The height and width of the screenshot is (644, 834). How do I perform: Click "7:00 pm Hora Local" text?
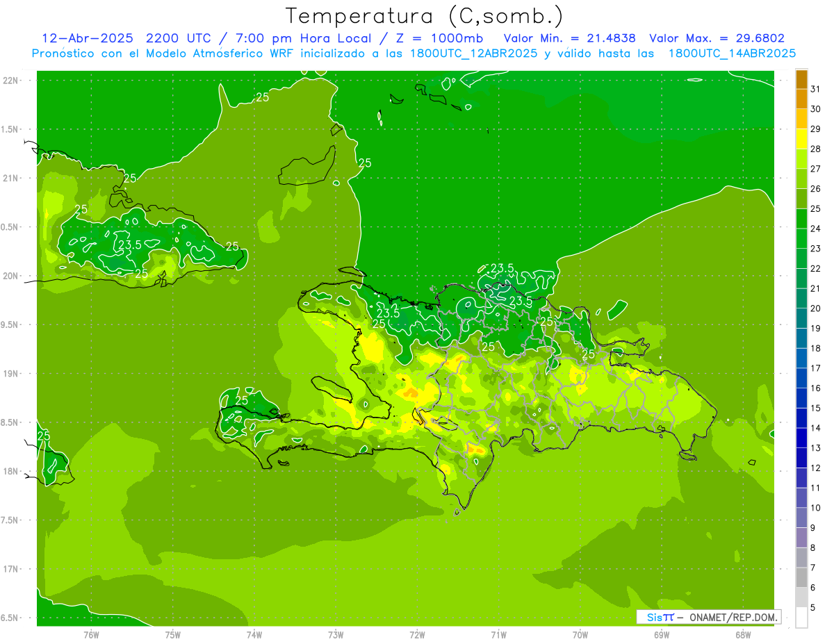coord(302,38)
